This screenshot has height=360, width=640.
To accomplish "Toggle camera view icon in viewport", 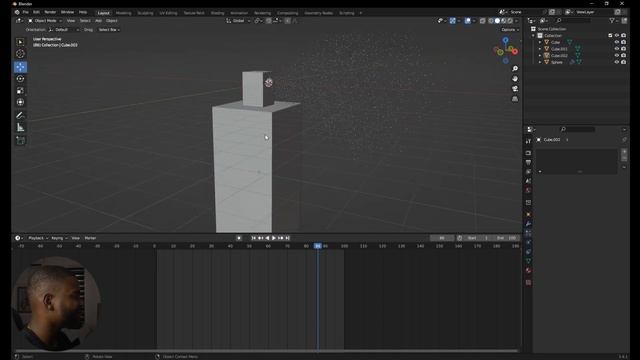I will pyautogui.click(x=515, y=89).
